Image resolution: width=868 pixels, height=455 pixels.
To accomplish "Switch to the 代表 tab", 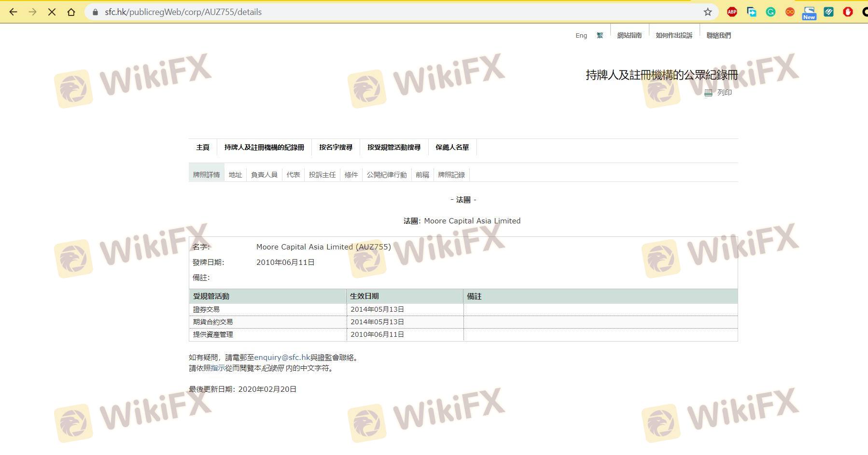I will click(293, 175).
